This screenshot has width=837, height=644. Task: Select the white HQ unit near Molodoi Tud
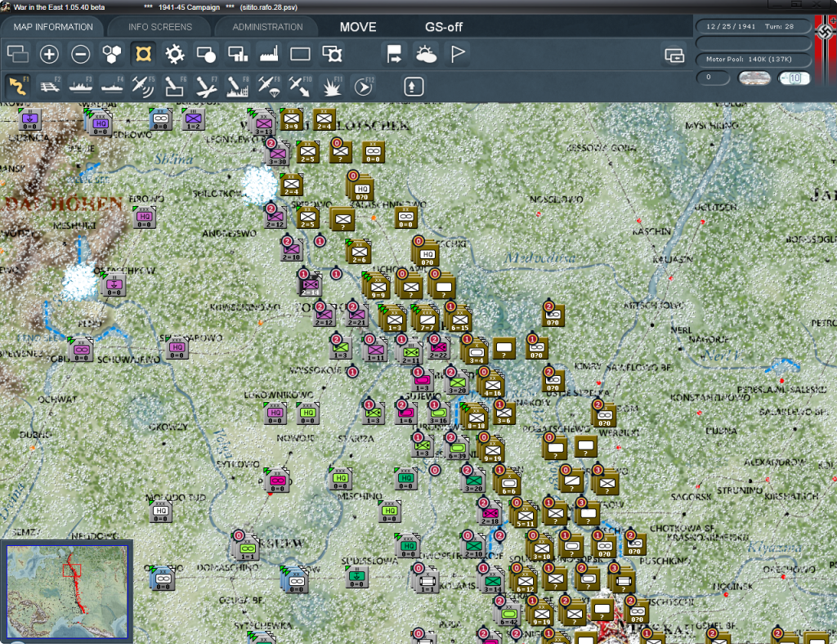click(161, 511)
